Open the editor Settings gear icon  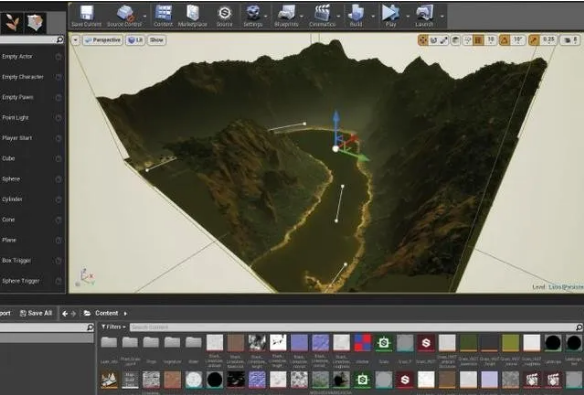point(253,16)
